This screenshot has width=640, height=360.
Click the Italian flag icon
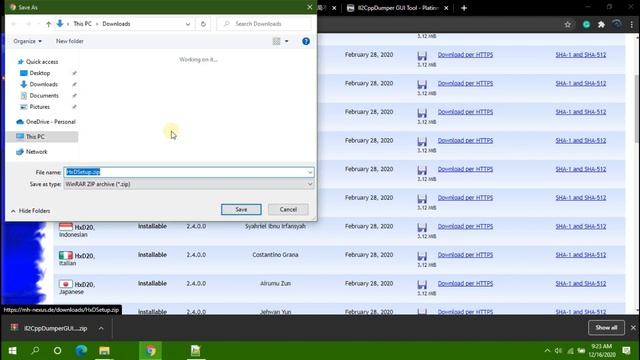66,256
